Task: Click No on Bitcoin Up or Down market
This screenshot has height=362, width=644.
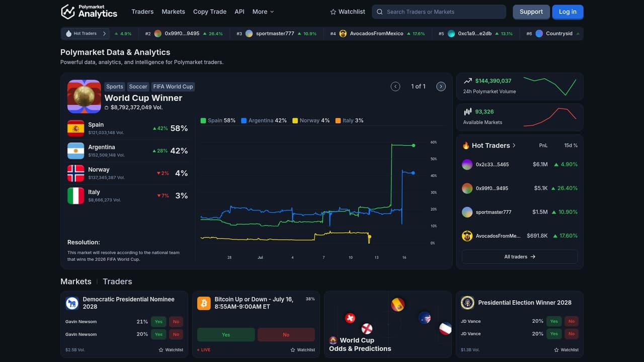Action: point(286,334)
